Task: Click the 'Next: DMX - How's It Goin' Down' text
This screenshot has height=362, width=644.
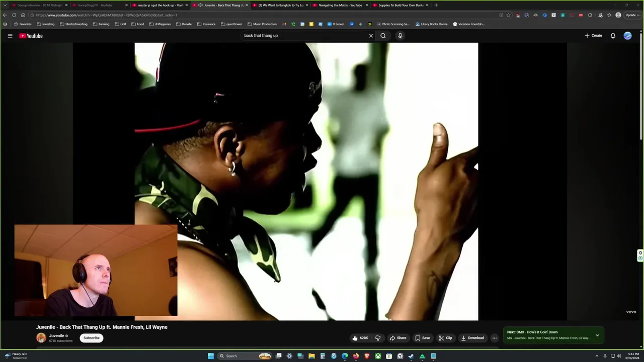Action: click(x=532, y=332)
